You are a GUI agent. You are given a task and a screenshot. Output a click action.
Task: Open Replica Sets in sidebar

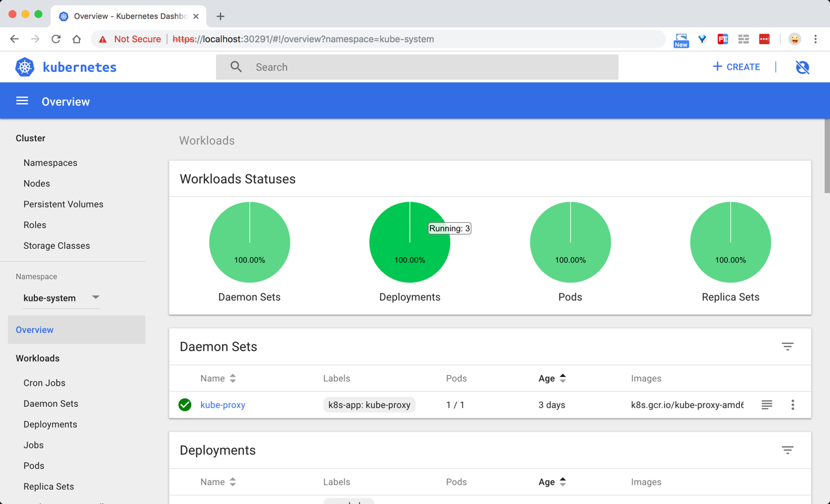coord(49,487)
